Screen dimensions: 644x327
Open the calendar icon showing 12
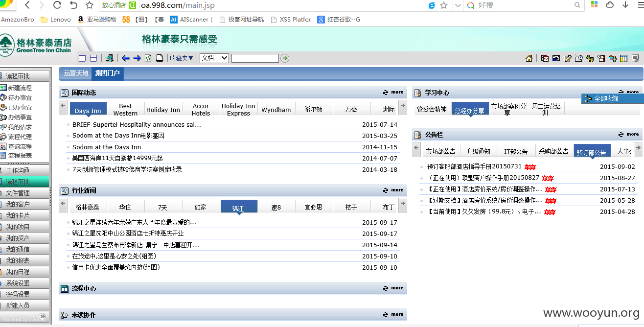(545, 58)
